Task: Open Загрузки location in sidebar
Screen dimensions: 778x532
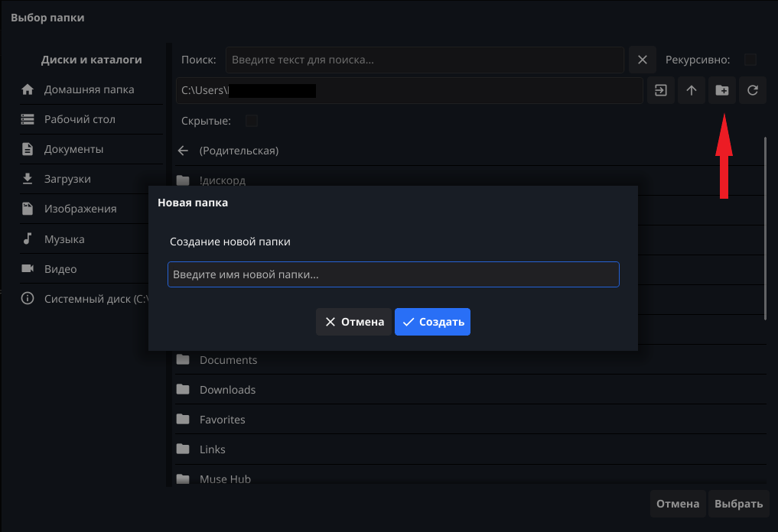Action: 67,179
